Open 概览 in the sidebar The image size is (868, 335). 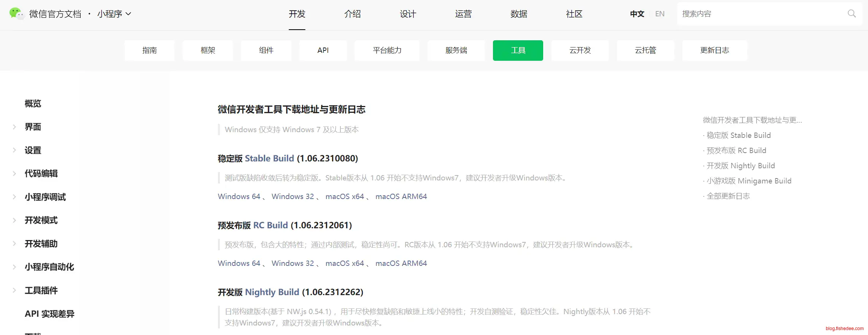(33, 103)
